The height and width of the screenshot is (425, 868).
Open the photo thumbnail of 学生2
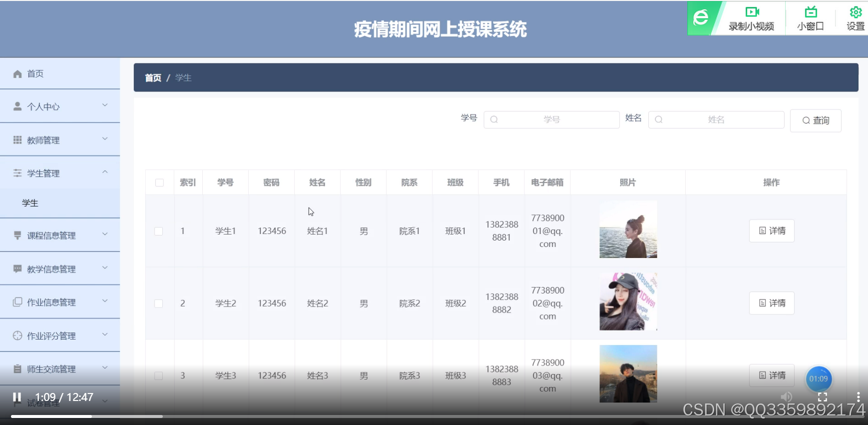pyautogui.click(x=628, y=301)
